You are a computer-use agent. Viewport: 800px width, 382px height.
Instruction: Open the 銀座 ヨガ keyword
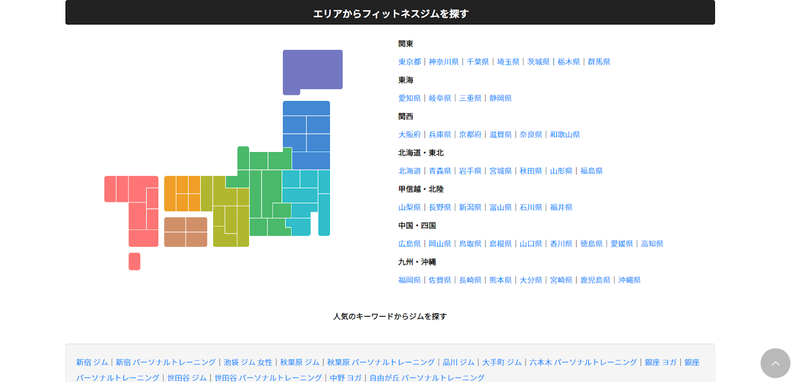661,362
